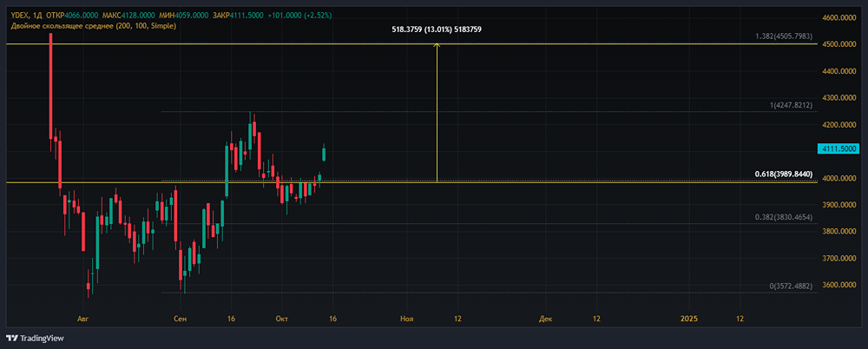Click the 4400.0000 price axis label
The height and width of the screenshot is (349, 868).
pyautogui.click(x=839, y=71)
